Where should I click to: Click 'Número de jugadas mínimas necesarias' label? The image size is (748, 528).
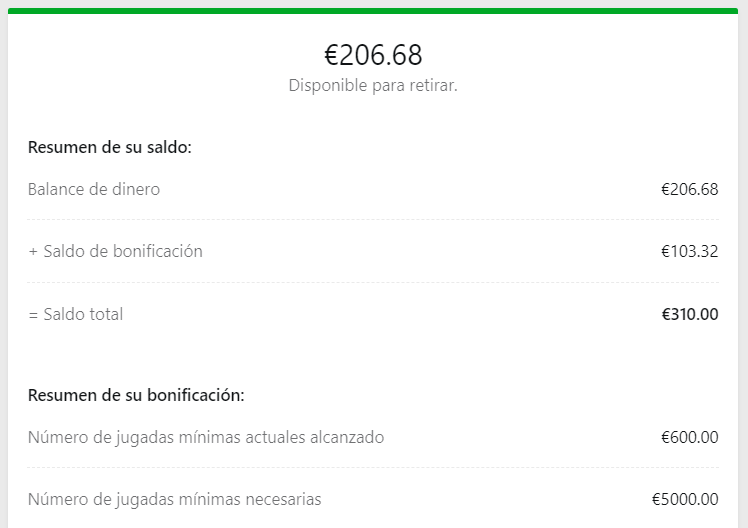[x=175, y=499]
